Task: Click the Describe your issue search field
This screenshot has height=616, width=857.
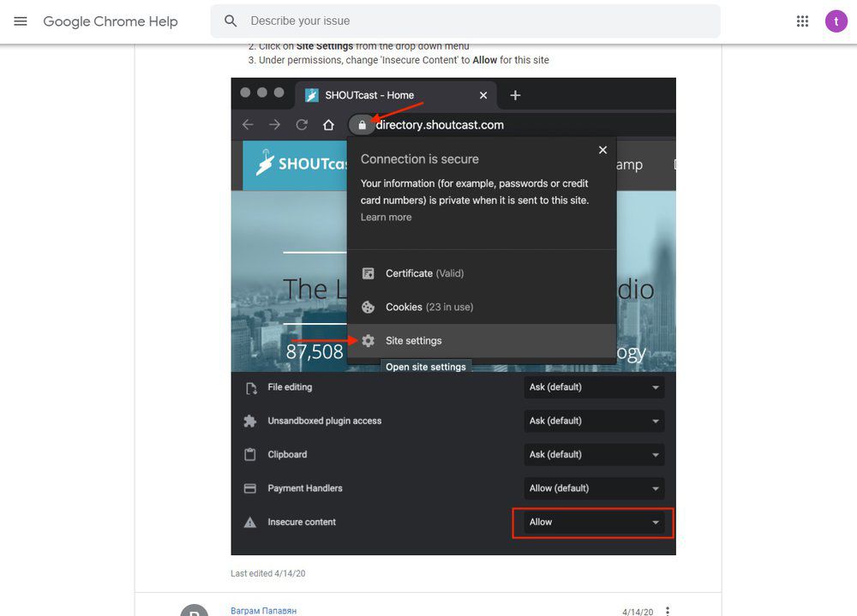Action: pyautogui.click(x=480, y=21)
